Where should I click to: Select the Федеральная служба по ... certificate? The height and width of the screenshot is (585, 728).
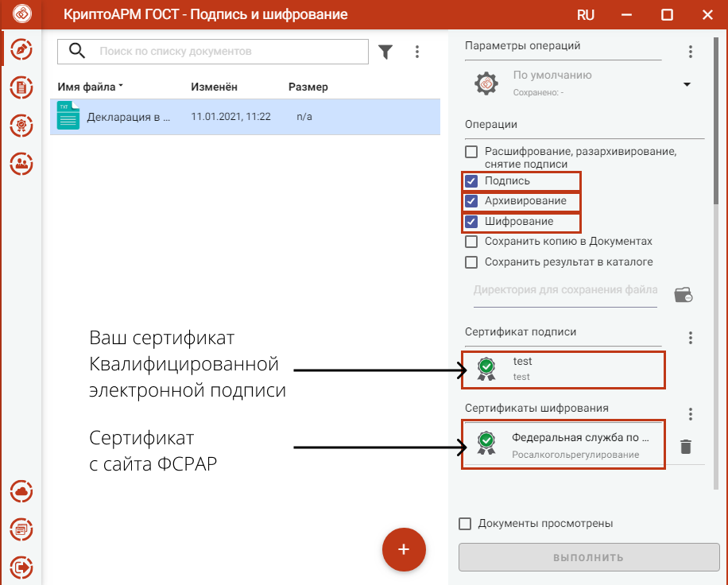(x=563, y=444)
